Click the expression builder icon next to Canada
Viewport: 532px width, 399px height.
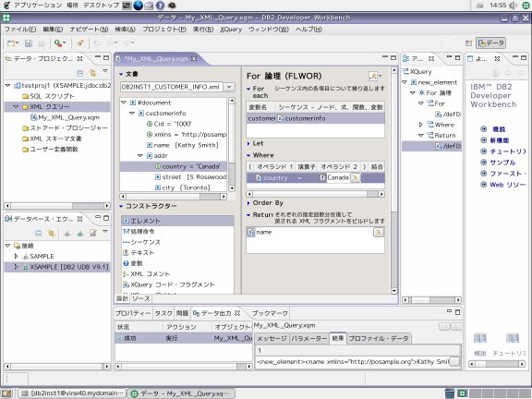pyautogui.click(x=356, y=177)
